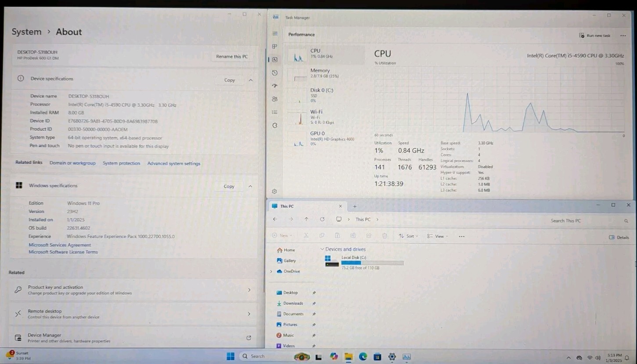Expand the OneDrive tree node
Image resolution: width=637 pixels, height=364 pixels.
click(271, 272)
